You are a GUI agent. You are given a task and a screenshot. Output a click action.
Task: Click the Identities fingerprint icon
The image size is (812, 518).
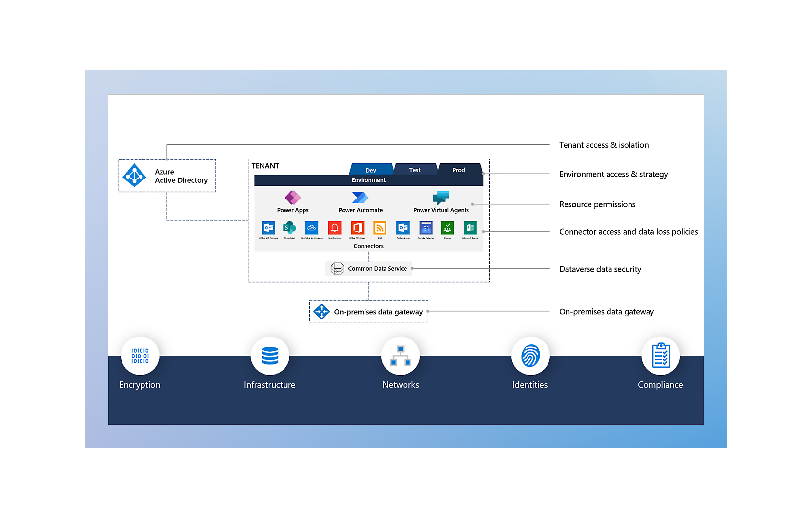tap(530, 356)
